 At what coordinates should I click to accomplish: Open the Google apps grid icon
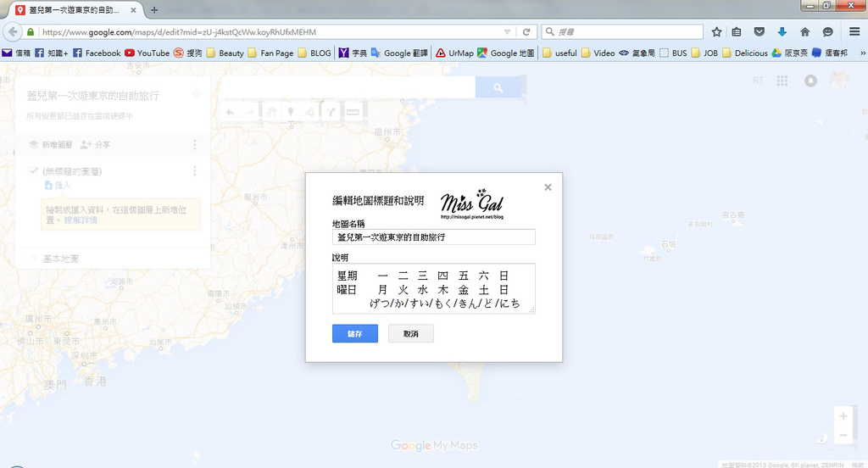pyautogui.click(x=782, y=81)
